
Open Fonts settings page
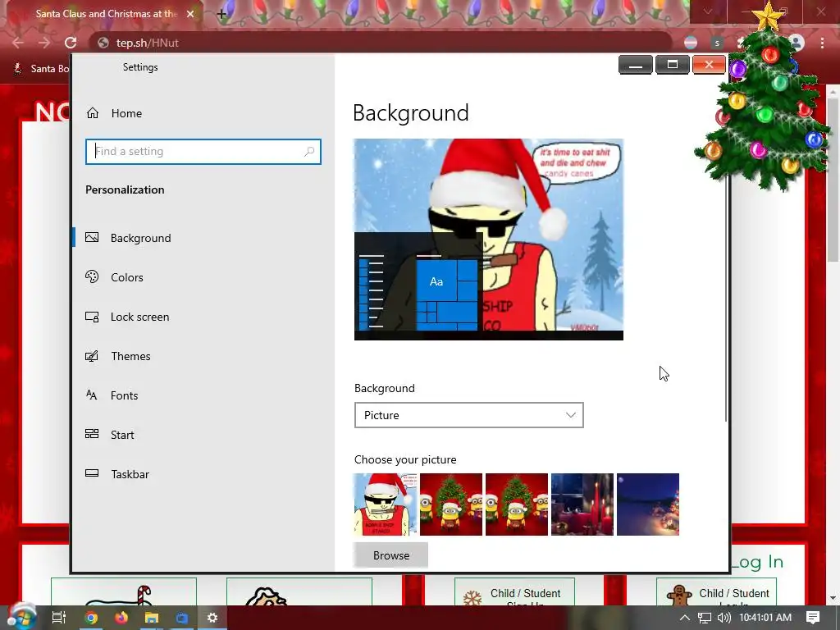tap(124, 395)
